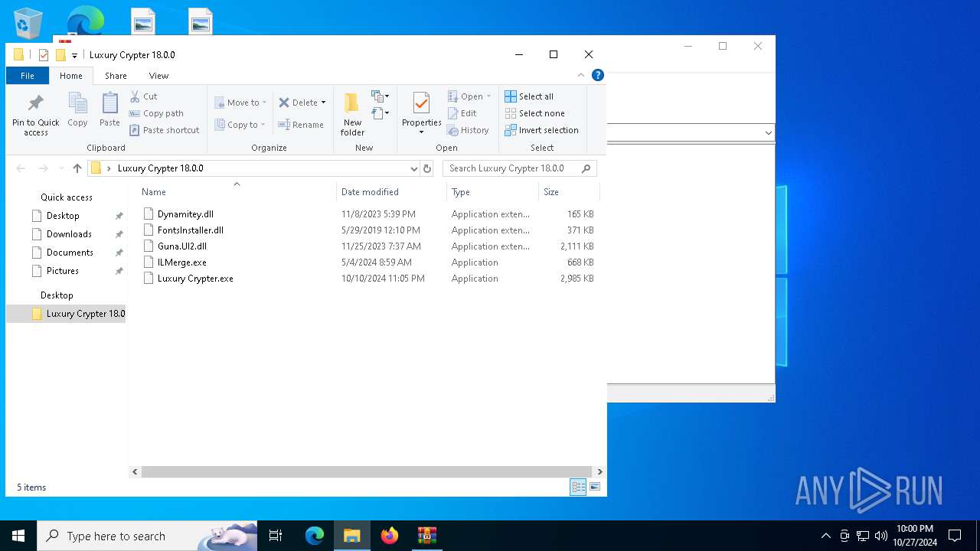Click the scrollbar right arrow
This screenshot has height=551, width=980.
click(x=599, y=472)
